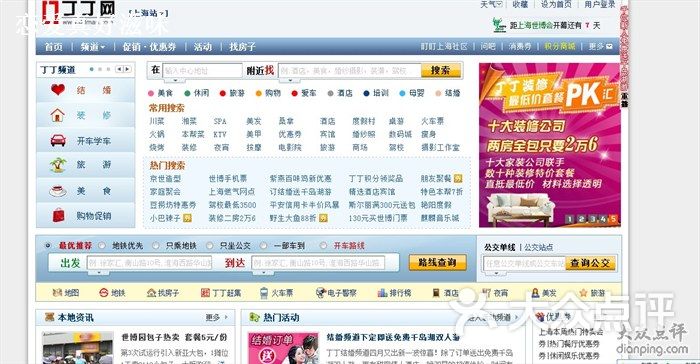The width and height of the screenshot is (700, 364).
Task: Expand dropdown under 到达 input
Action: pos(264,272)
